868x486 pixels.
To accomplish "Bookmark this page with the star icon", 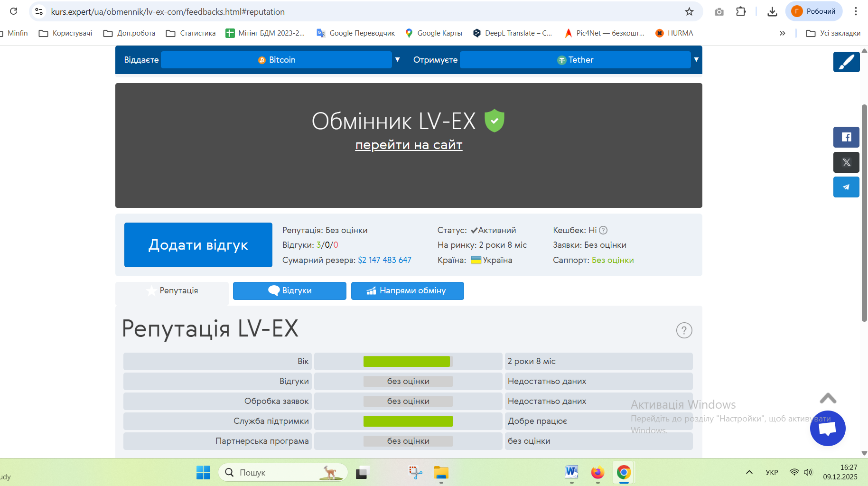I will [689, 11].
